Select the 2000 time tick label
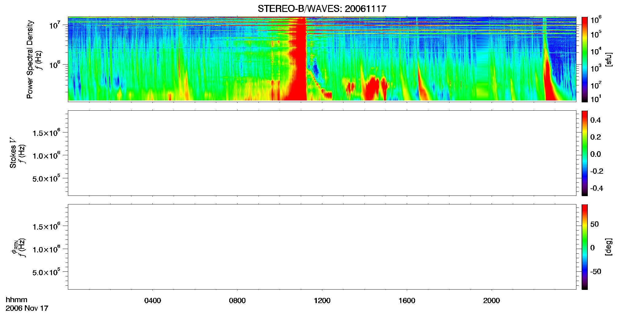The width and height of the screenshot is (644, 332). point(492,301)
